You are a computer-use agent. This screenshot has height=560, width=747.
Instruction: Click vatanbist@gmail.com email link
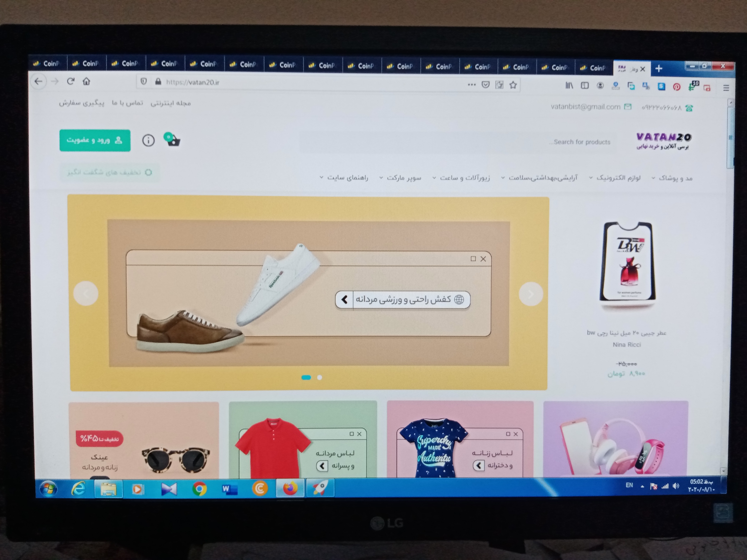(585, 107)
